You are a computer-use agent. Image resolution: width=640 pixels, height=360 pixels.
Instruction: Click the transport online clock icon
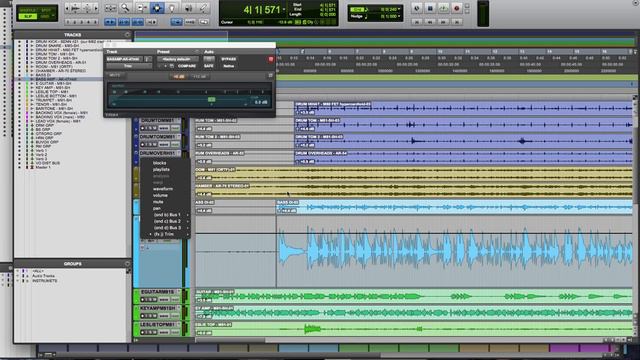pyautogui.click(x=416, y=8)
